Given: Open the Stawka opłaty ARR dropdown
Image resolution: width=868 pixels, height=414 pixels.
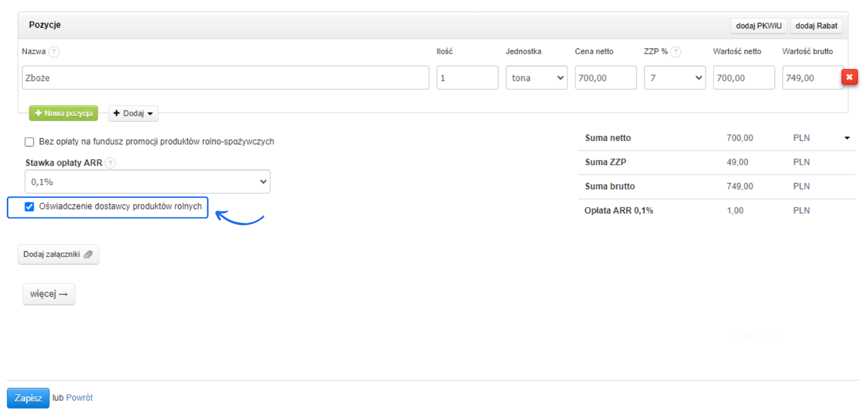Looking at the screenshot, I should pos(147,182).
